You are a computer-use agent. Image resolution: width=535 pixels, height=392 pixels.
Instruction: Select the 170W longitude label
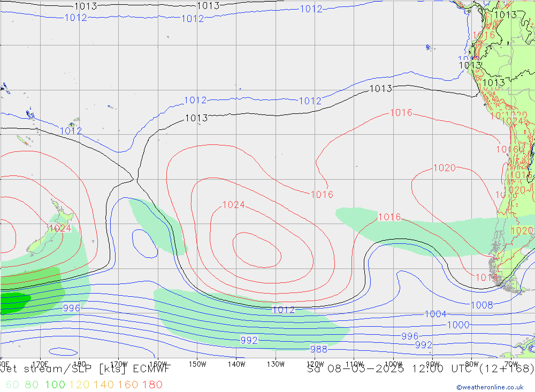pos(119,364)
